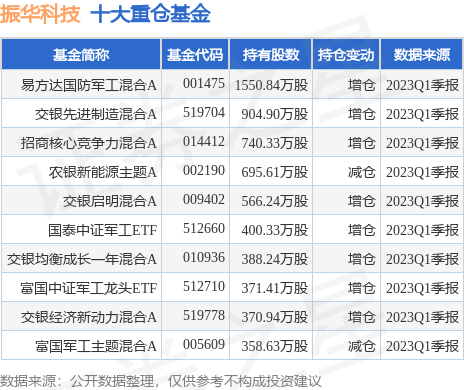Viewport: 464px width, 390px height.
Task: Select fund name 交银先进制造混合A
Action: pos(96,114)
